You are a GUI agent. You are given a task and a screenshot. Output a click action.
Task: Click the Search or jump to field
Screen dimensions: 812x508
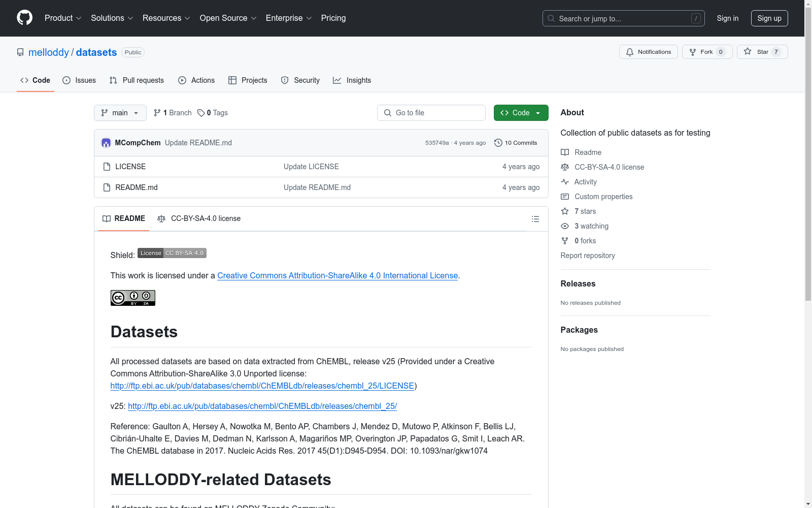click(624, 18)
